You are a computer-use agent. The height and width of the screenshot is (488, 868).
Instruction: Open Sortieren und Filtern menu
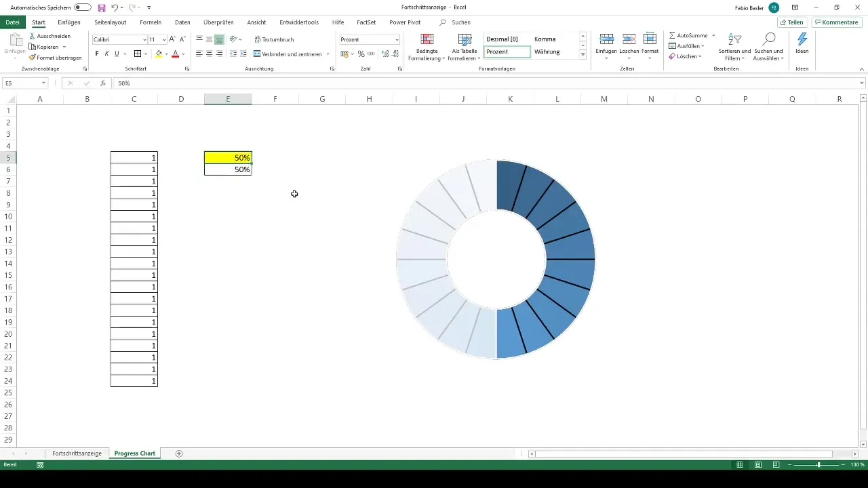(734, 47)
